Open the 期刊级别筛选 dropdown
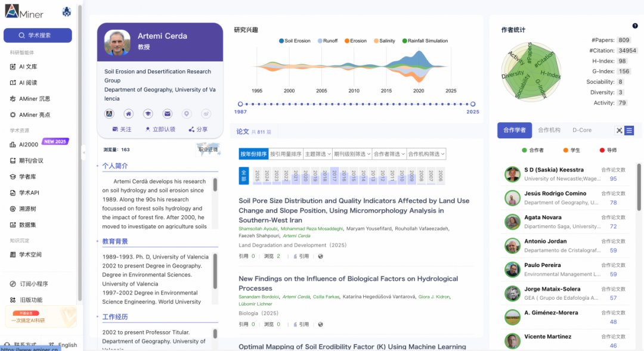The height and width of the screenshot is (351, 644). pos(352,154)
